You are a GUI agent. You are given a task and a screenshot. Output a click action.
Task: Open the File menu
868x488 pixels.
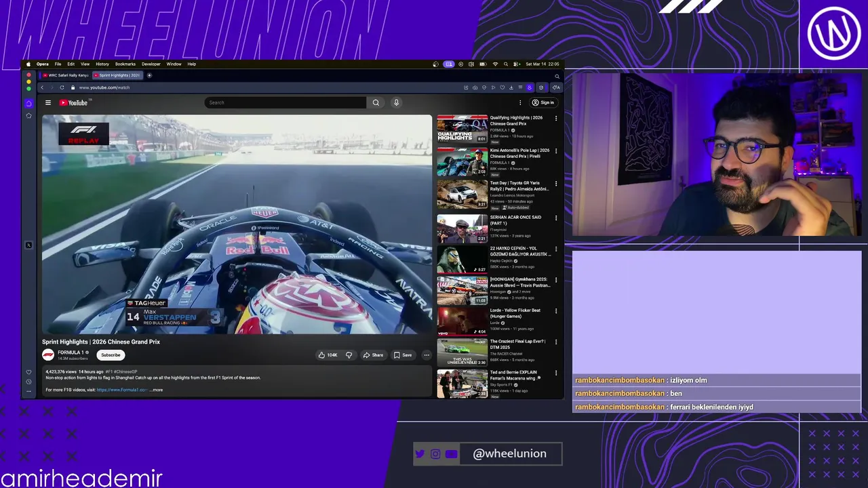tap(58, 64)
